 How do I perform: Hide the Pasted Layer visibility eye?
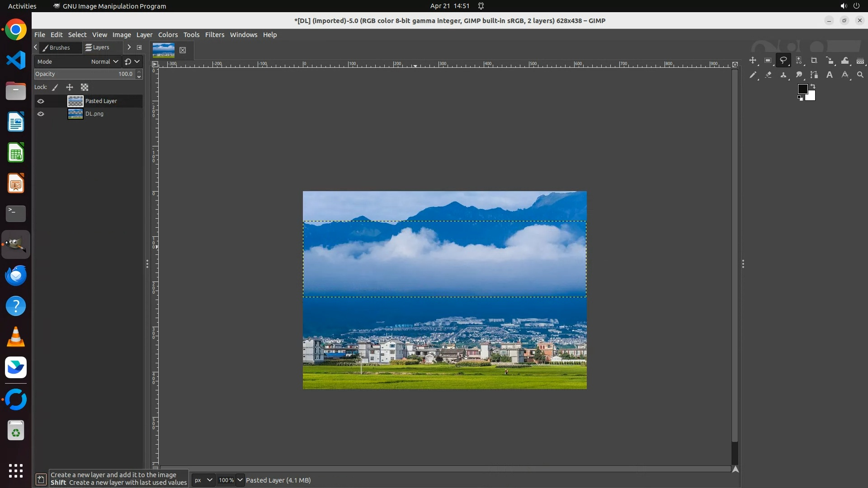(x=41, y=101)
